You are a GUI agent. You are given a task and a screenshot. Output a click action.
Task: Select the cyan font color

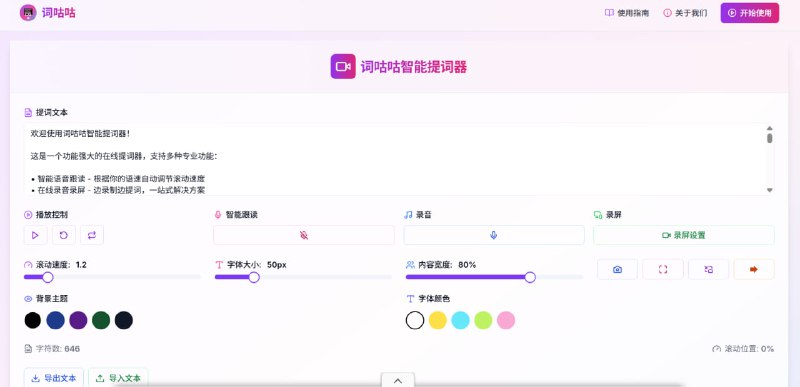pyautogui.click(x=460, y=320)
